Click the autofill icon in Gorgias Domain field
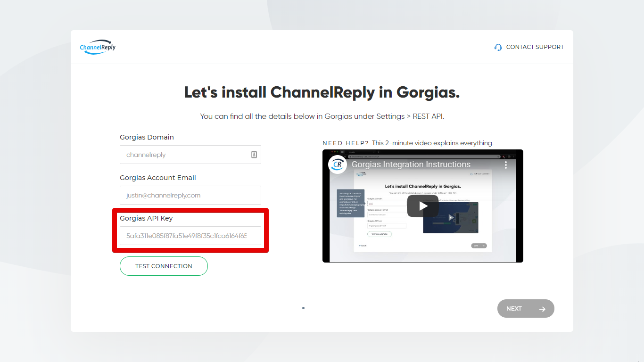 [254, 155]
